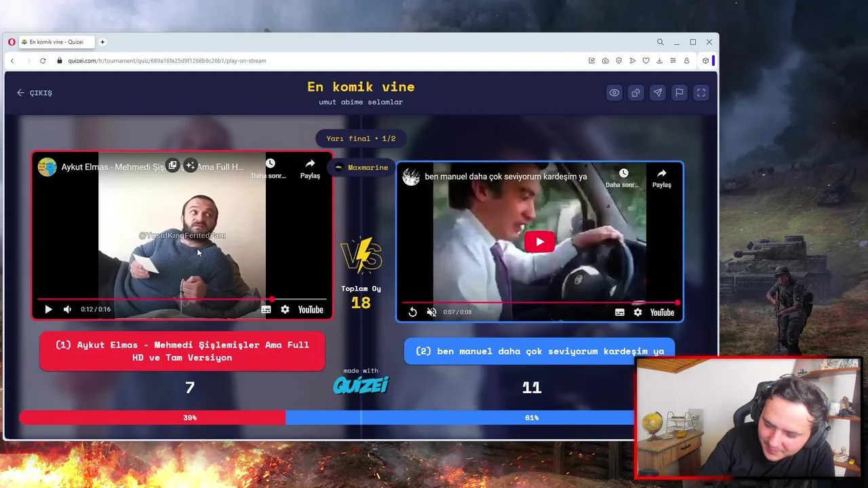The height and width of the screenshot is (488, 868).
Task: Click the paper plane share button
Action: pyautogui.click(x=658, y=93)
